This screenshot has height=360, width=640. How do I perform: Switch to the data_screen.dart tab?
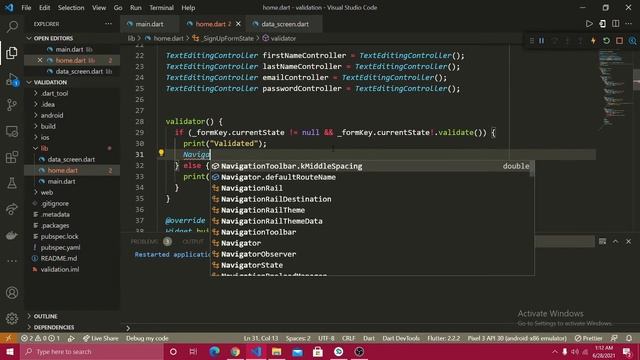coord(285,24)
